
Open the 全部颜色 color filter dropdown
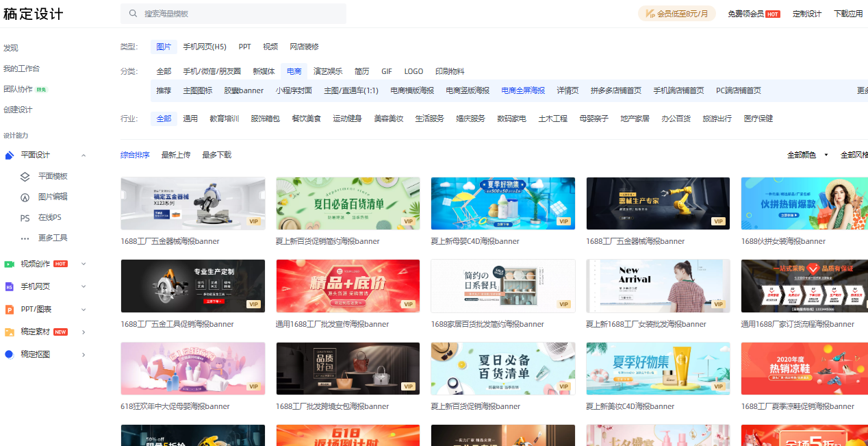pos(808,156)
